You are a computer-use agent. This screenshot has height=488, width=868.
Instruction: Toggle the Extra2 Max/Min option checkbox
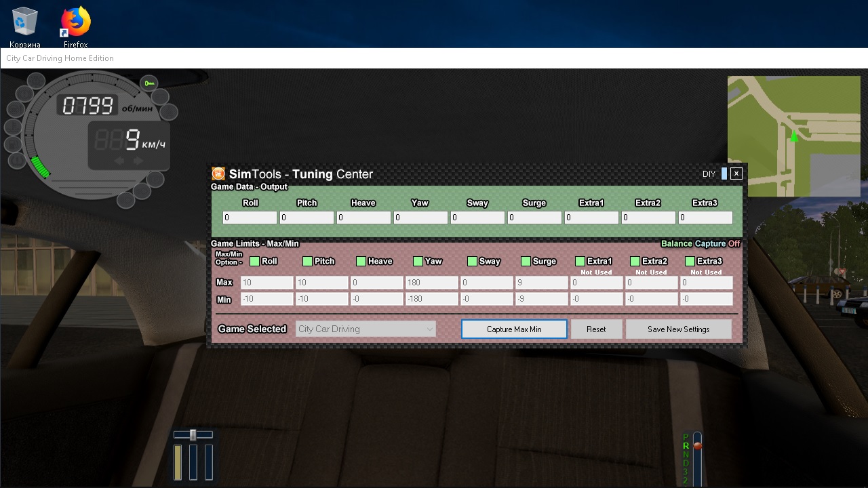tap(635, 261)
